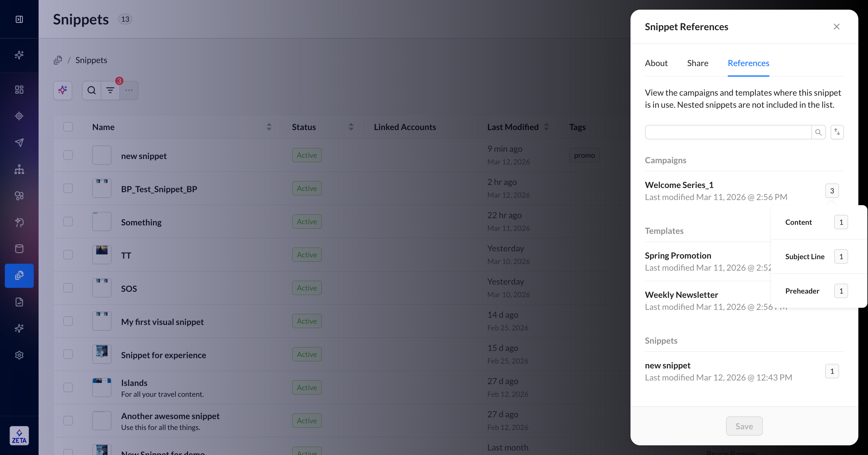Switch to the Share tab

[697, 63]
